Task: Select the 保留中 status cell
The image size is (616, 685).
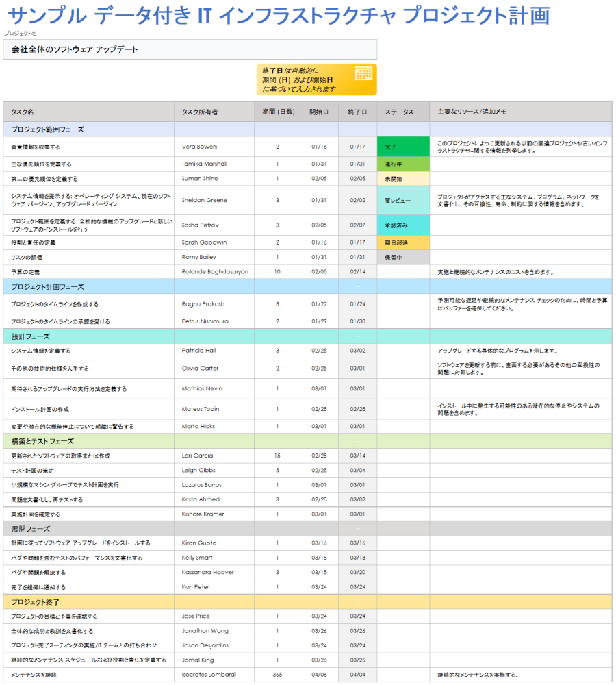Action: point(403,258)
